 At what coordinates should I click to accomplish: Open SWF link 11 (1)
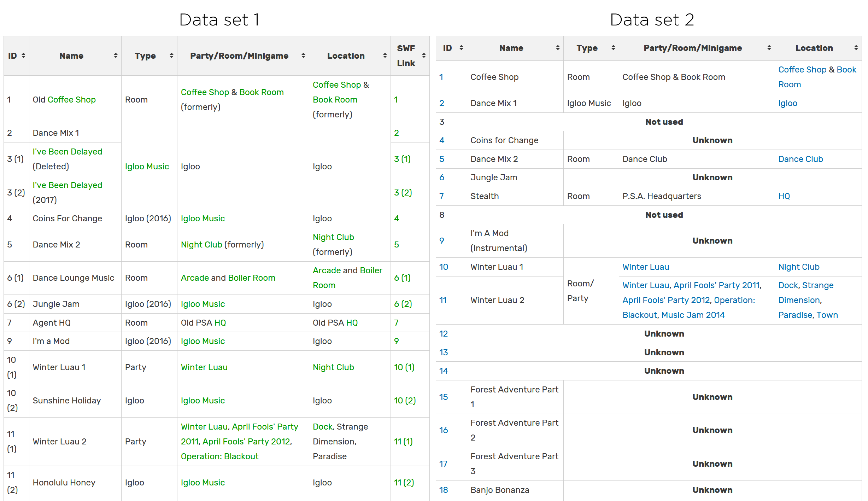click(x=403, y=442)
